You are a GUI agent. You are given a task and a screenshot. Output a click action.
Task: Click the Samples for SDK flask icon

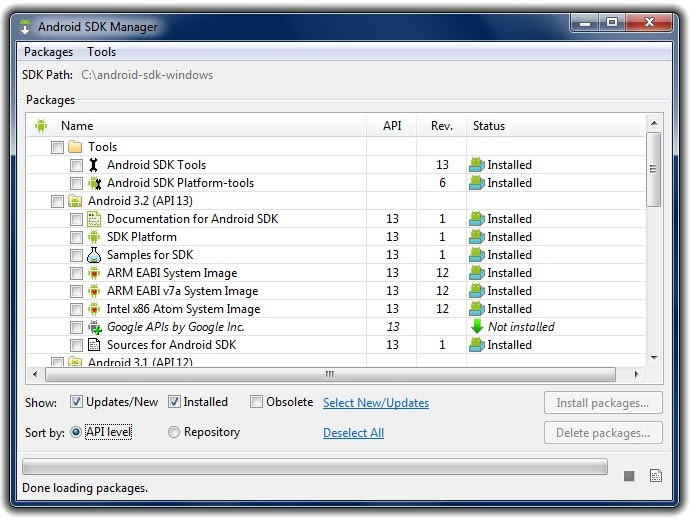[x=94, y=255]
